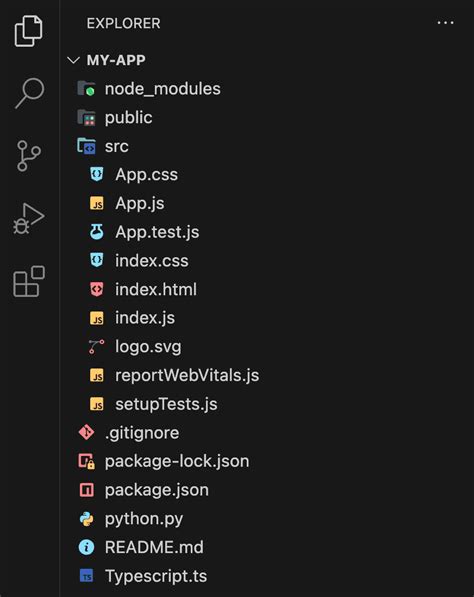Open Typescript.ts file
This screenshot has height=597, width=474.
coord(156,576)
